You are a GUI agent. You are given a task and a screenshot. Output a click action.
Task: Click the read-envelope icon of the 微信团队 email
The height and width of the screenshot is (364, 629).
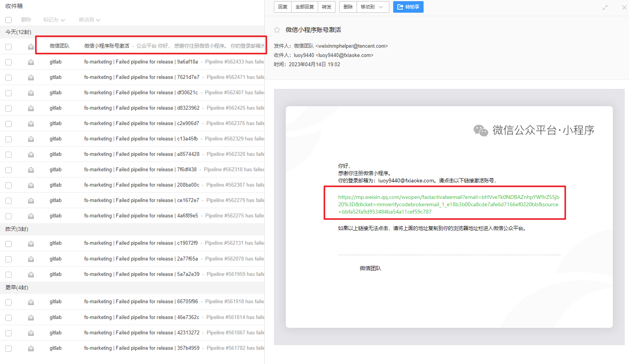(31, 47)
